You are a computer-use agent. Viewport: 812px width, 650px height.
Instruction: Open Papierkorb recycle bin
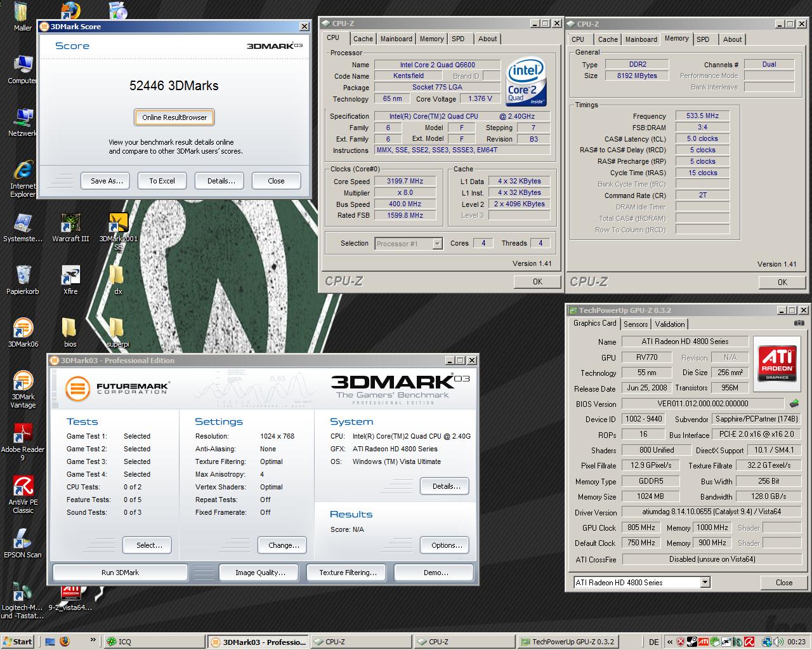23,280
